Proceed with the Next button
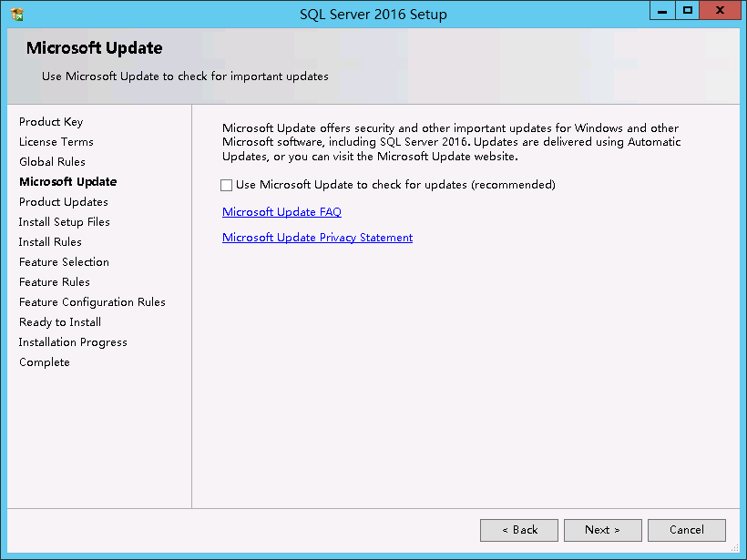 (x=603, y=530)
